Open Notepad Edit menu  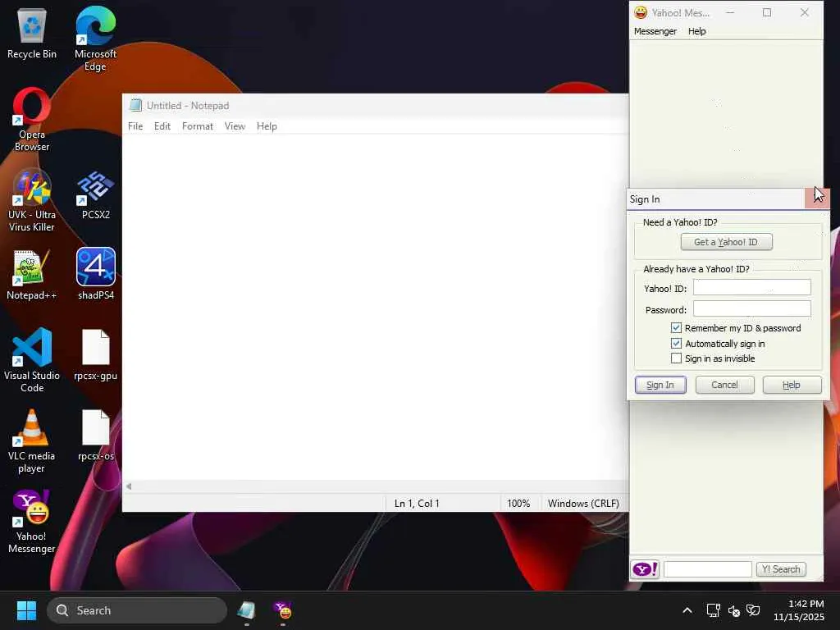pyautogui.click(x=162, y=126)
